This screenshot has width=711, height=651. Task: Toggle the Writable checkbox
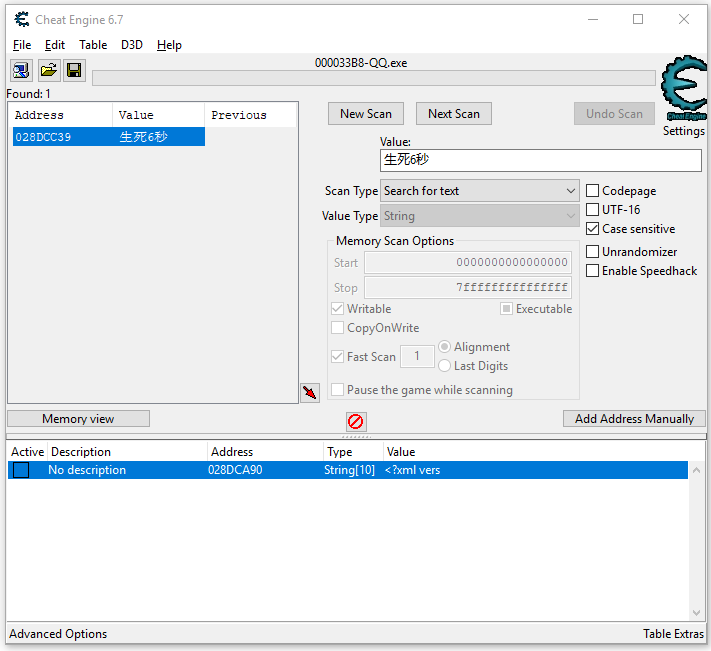(337, 309)
